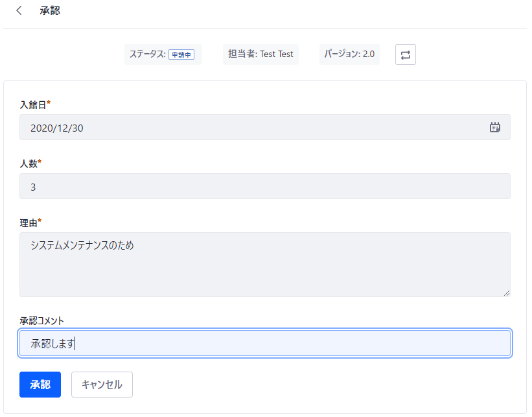Click the 人数 field label
The image size is (532, 417).
point(29,163)
